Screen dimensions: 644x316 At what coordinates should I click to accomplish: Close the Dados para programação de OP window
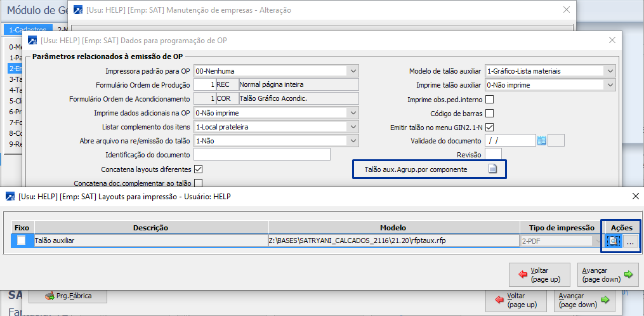click(612, 40)
